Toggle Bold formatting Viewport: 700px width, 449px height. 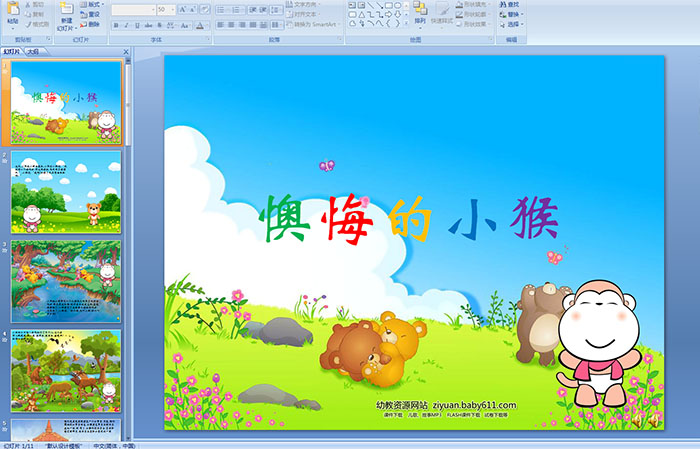tap(114, 25)
